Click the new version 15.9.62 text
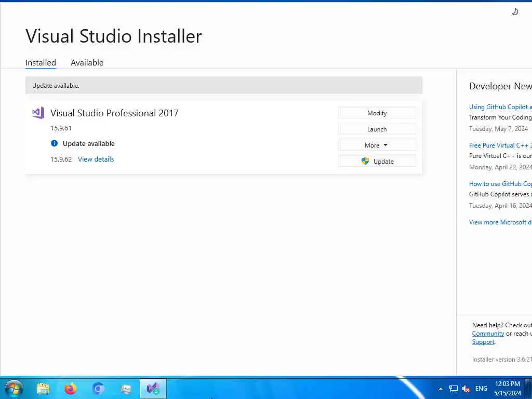 point(61,159)
